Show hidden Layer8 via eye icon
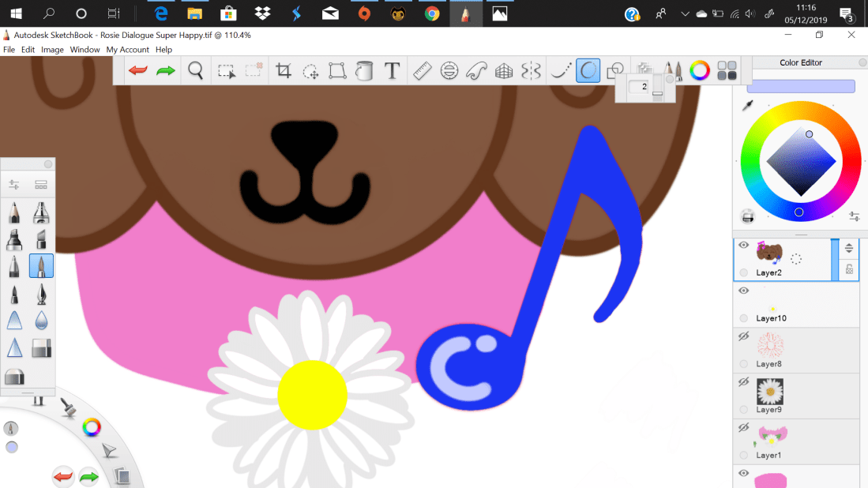This screenshot has height=488, width=868. 743,336
